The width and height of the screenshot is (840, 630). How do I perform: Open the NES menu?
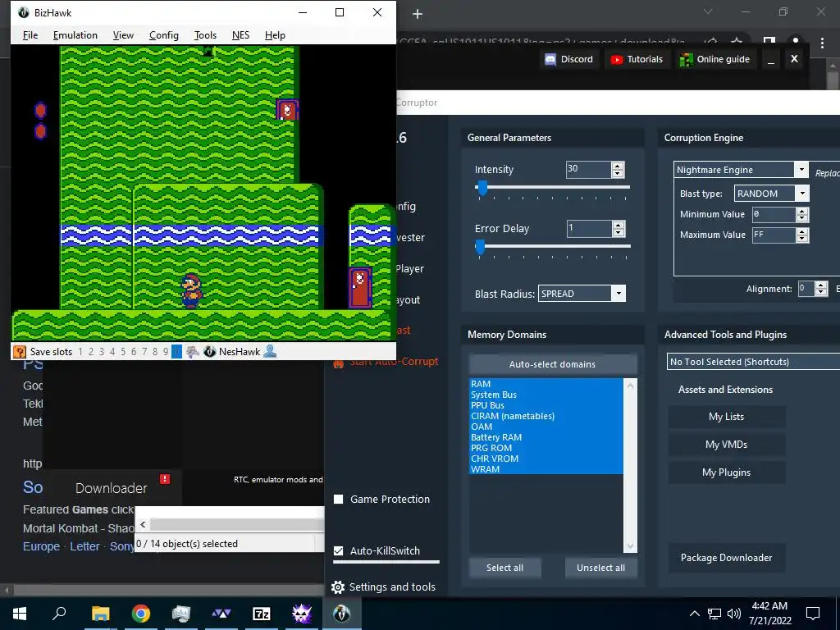240,35
